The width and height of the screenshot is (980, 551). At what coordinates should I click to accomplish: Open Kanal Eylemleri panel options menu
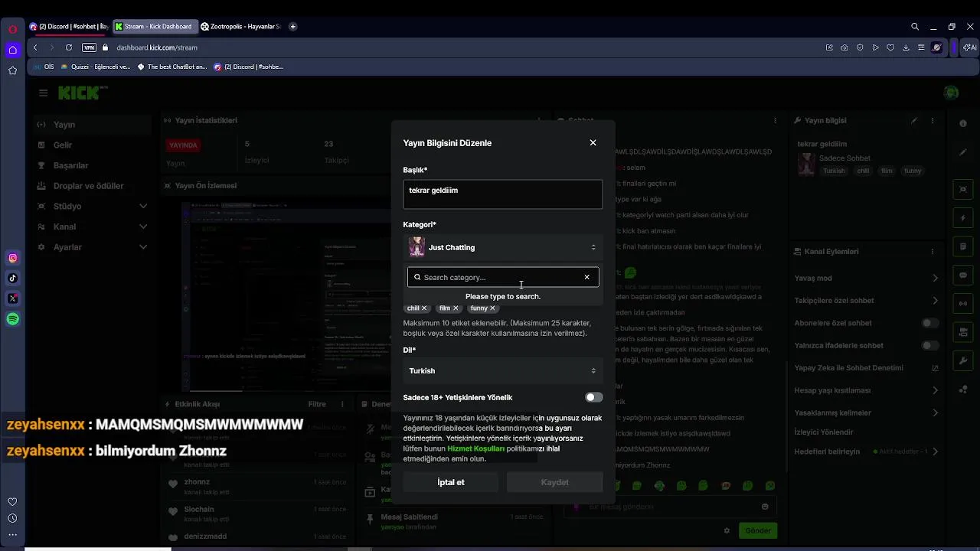[933, 251]
